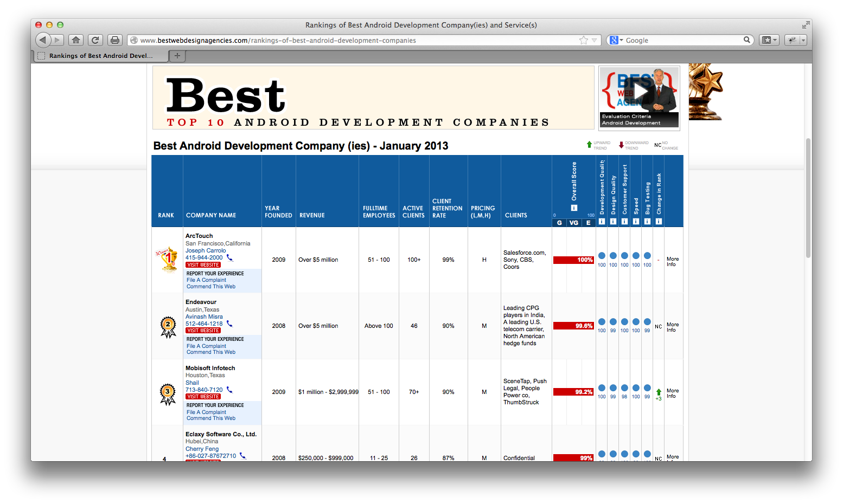Click ArcTouch's rank 1 trophy badge
Viewport: 843px width, 504px height.
[167, 260]
